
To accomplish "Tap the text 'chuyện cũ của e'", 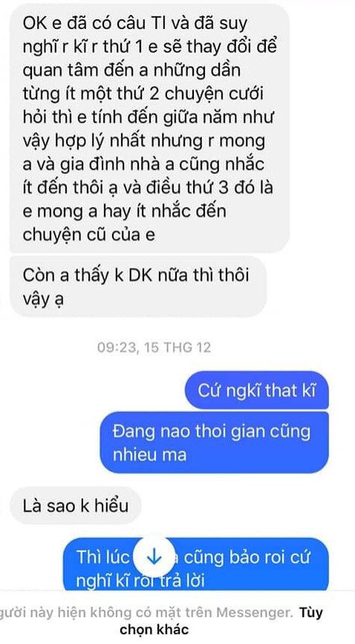I will click(89, 235).
